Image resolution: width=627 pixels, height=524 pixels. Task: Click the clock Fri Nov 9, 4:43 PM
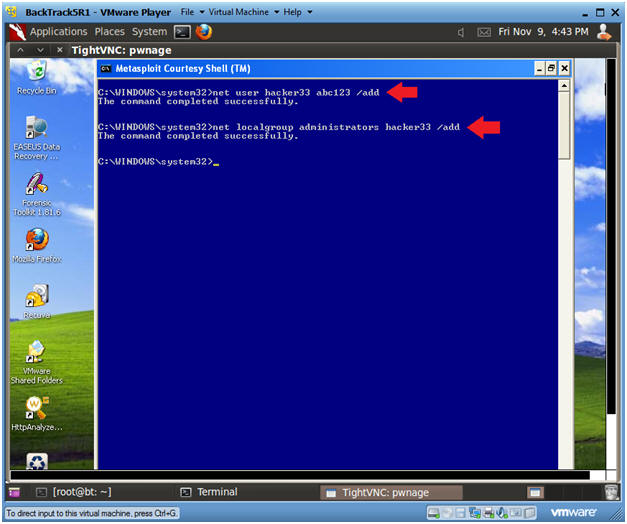[543, 32]
